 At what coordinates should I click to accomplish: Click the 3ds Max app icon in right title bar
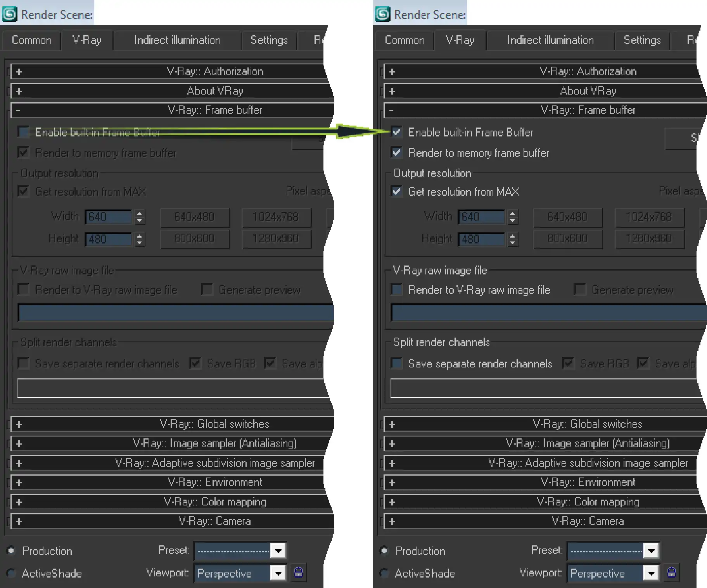coord(382,14)
